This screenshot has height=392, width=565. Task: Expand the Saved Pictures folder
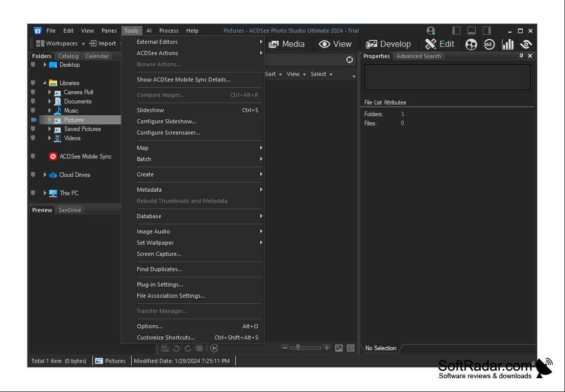point(50,129)
